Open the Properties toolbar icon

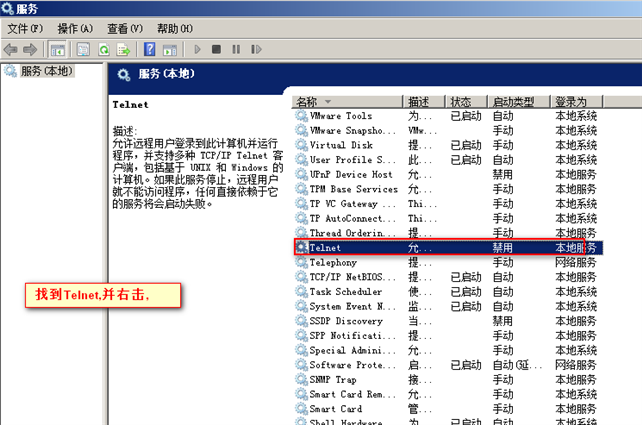click(x=83, y=50)
